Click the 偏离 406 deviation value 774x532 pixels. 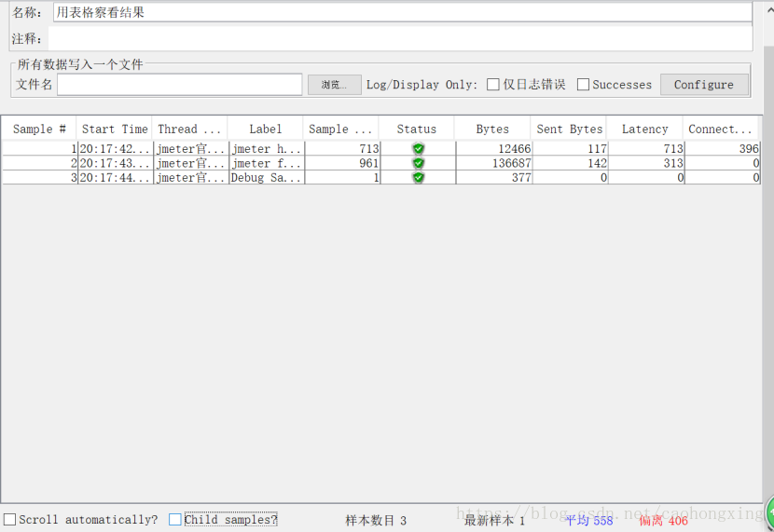[x=663, y=520]
